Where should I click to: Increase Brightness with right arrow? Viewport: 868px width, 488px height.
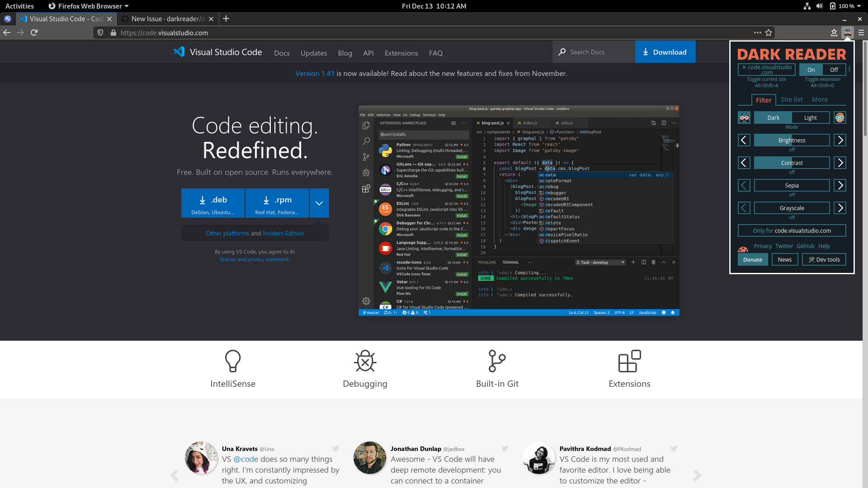pos(840,141)
